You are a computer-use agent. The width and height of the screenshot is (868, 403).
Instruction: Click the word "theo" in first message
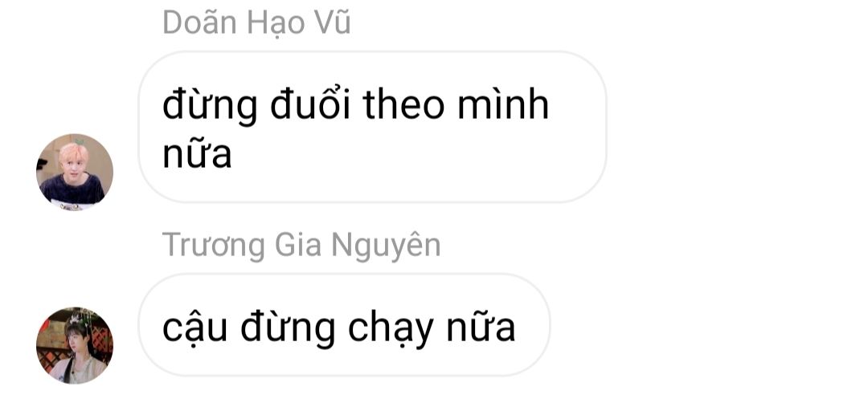403,104
